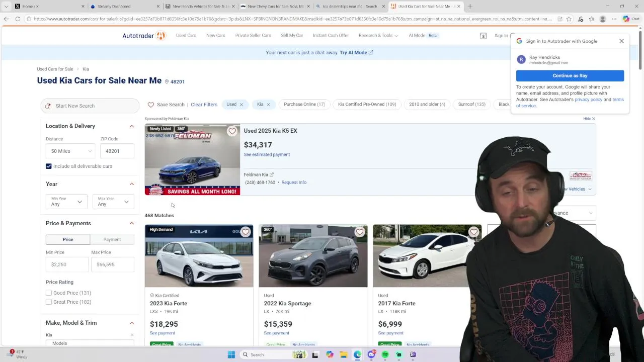Open the Min Year dropdown
Image resolution: width=644 pixels, height=362 pixels.
point(66,202)
